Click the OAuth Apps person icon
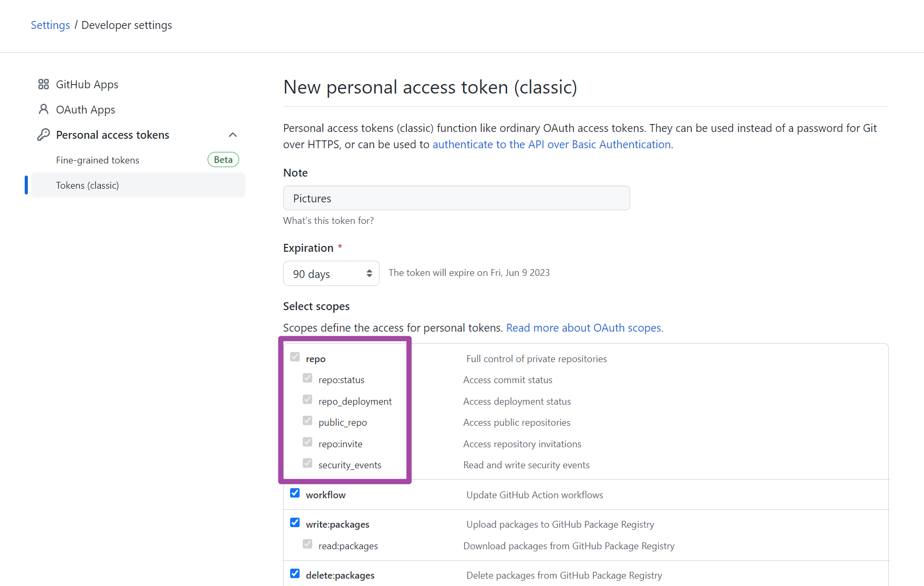The image size is (924, 586). coord(44,109)
